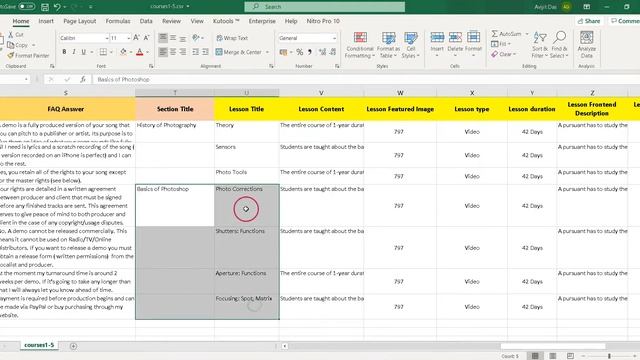Screen dimensions: 640x360
Task: Click the Share button
Action: [x=589, y=21]
